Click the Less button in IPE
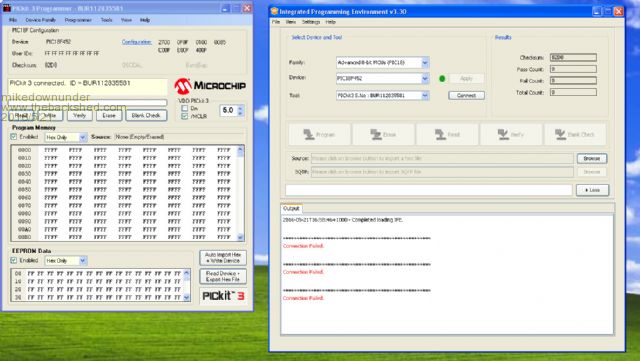This screenshot has width=640, height=361. (x=592, y=190)
